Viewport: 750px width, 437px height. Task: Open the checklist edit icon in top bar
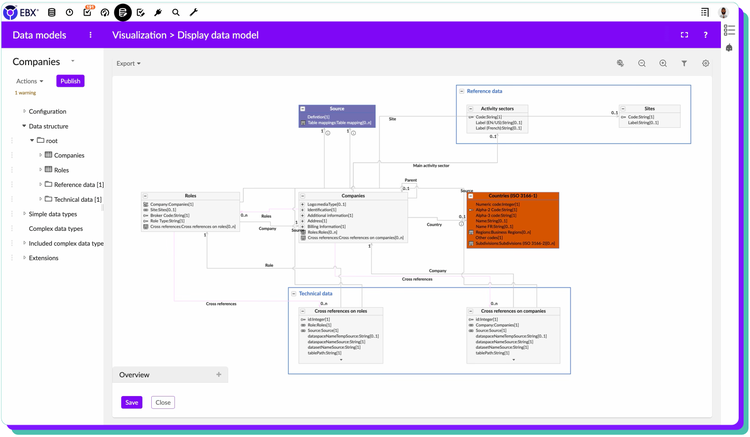(141, 12)
